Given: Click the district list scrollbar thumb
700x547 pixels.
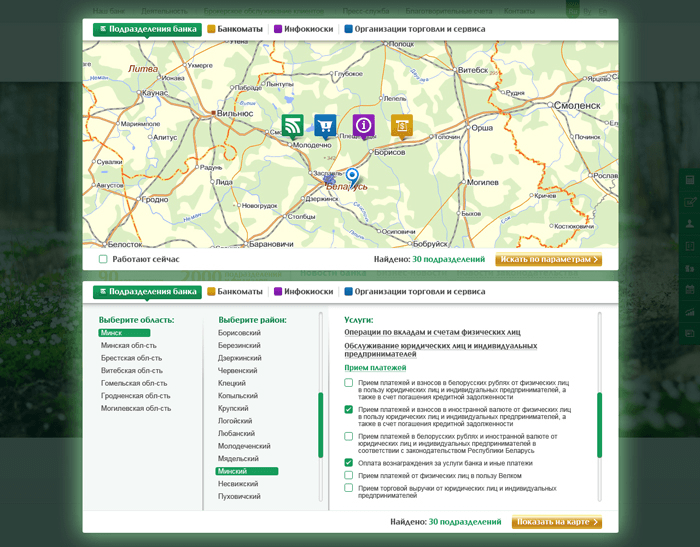Looking at the screenshot, I should point(321,425).
